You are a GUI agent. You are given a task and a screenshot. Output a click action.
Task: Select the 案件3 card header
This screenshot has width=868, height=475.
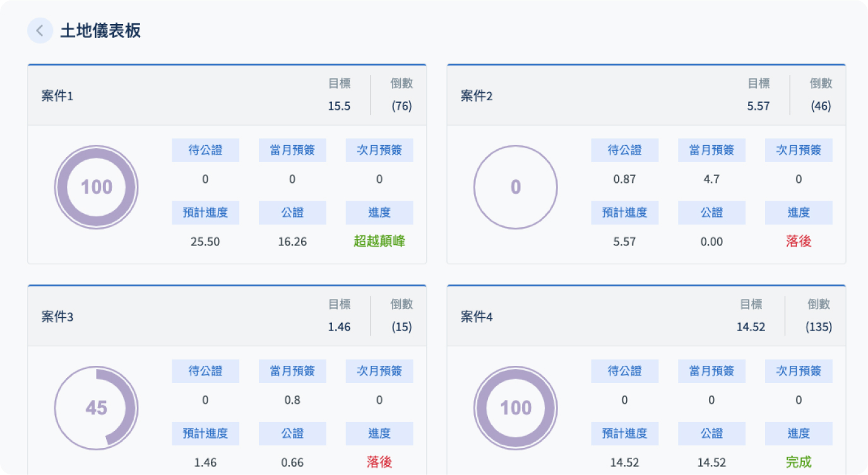(57, 317)
